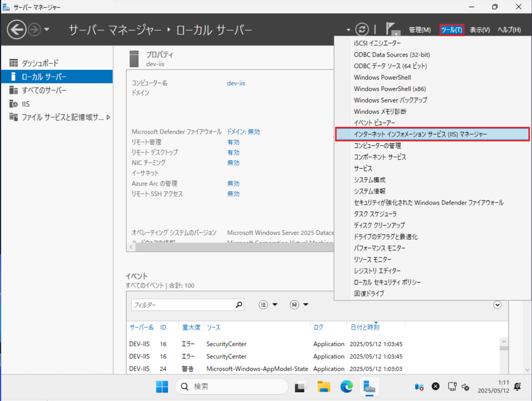Click the filter search magnifier icon

point(239,304)
